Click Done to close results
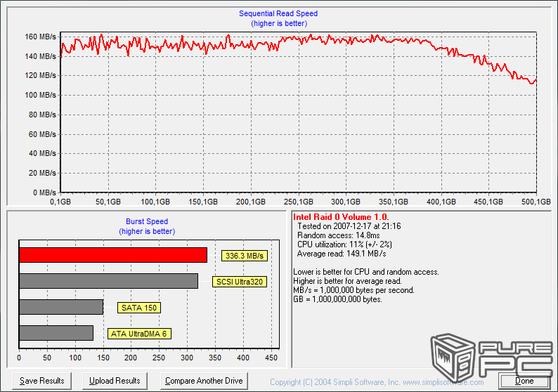 524,381
